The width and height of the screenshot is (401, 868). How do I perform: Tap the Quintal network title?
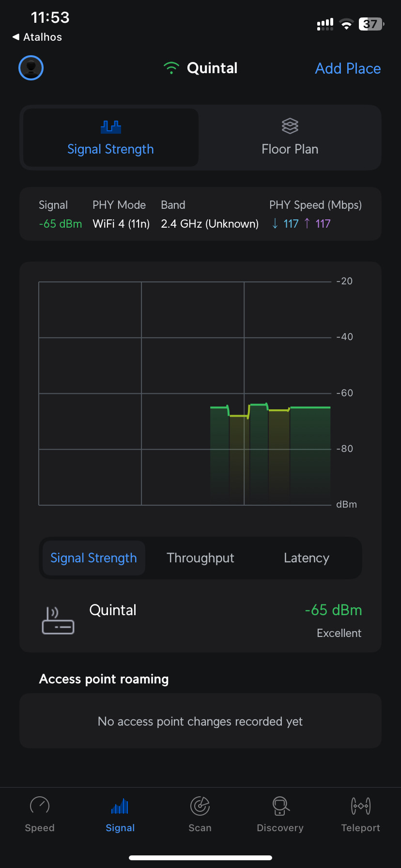coord(212,68)
